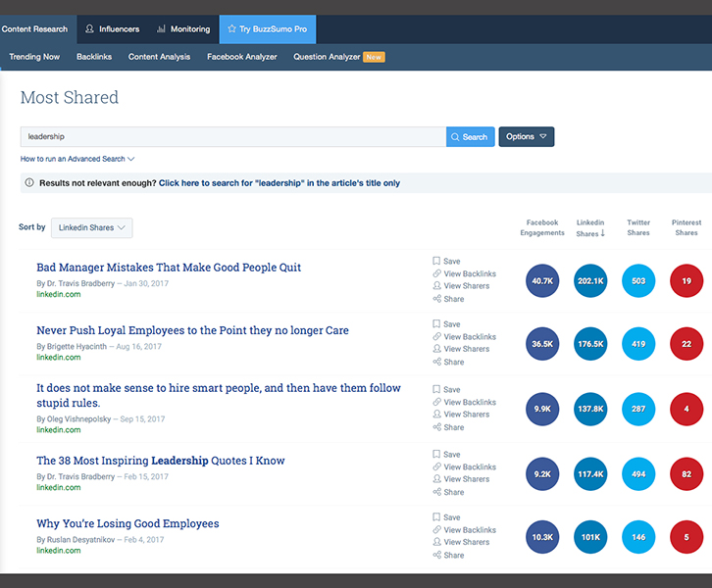Click Save bookmark icon for Why You're Losing Good Employees
Image resolution: width=712 pixels, height=588 pixels.
pyautogui.click(x=436, y=517)
